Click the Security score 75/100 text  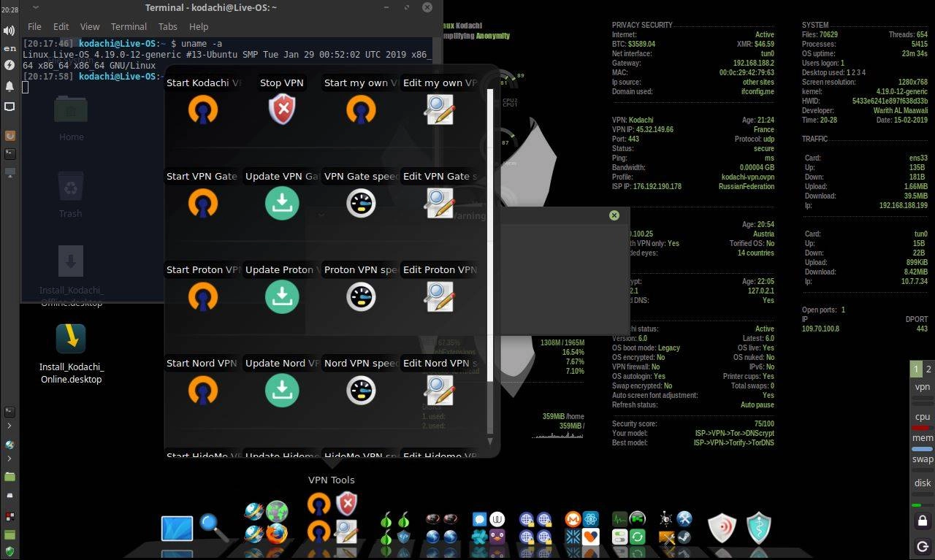(x=693, y=423)
